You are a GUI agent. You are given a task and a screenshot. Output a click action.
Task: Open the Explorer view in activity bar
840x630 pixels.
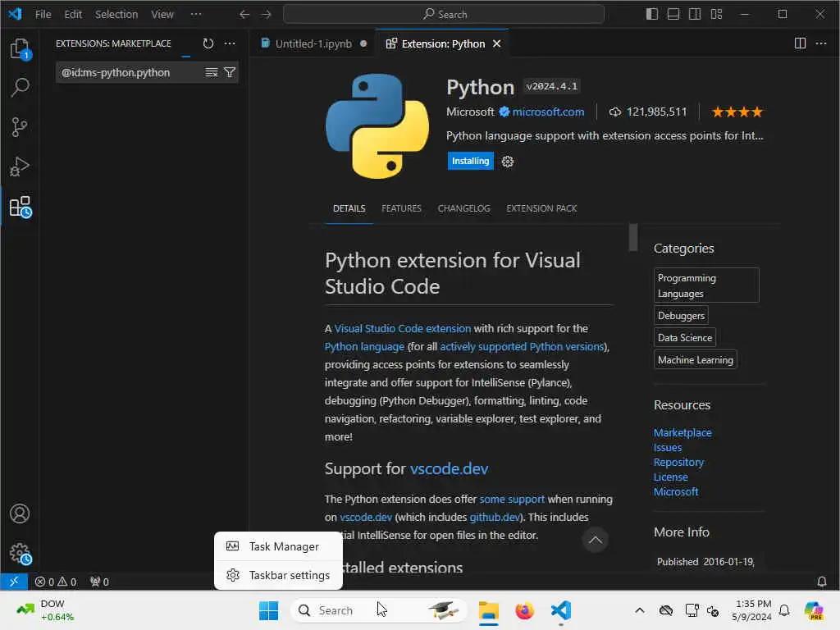point(20,49)
